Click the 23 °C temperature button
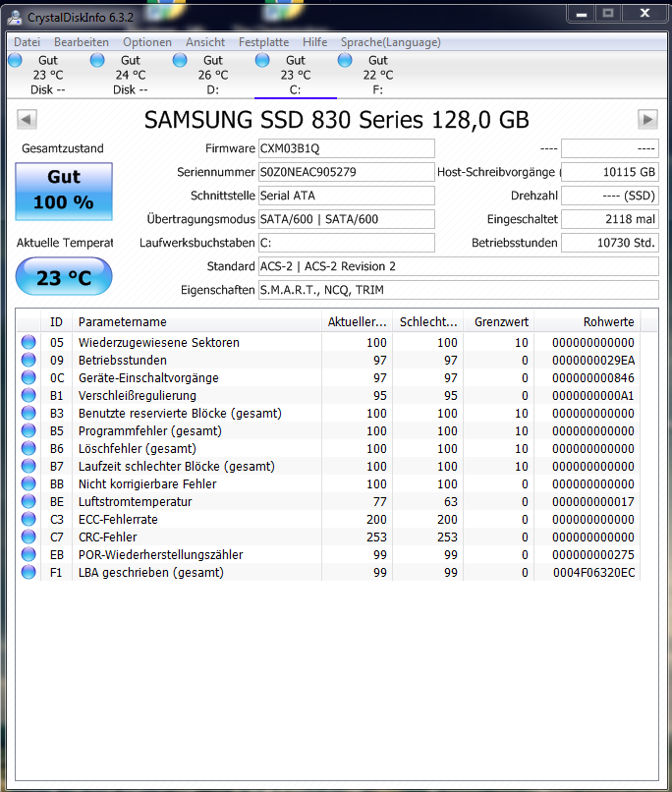Screen dimensions: 672x792 64,276
